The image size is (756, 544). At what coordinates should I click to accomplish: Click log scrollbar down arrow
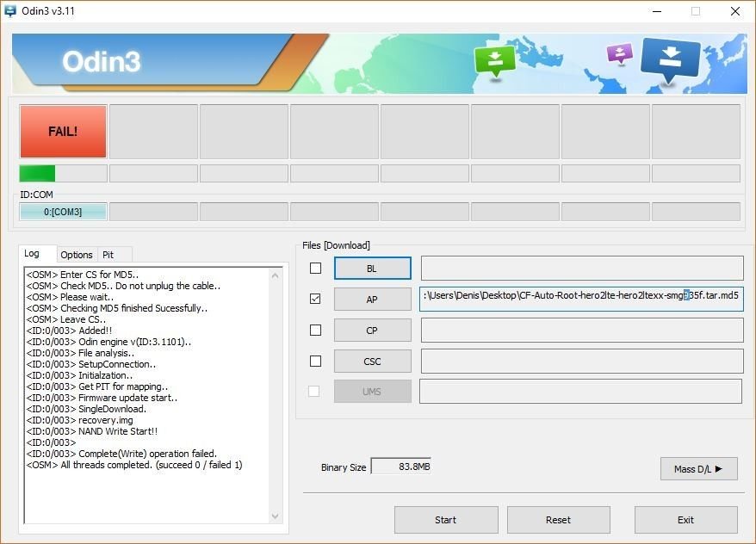[x=275, y=516]
